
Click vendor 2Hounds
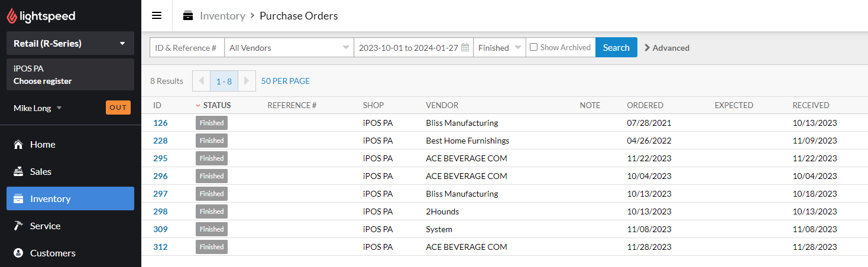coord(442,211)
